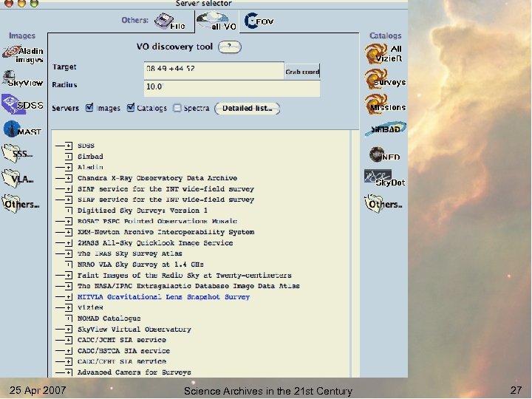Image resolution: width=532 pixels, height=399 pixels.
Task: Select NRAO VLA Sky Survey at 1.4 GHz
Action: (140, 265)
